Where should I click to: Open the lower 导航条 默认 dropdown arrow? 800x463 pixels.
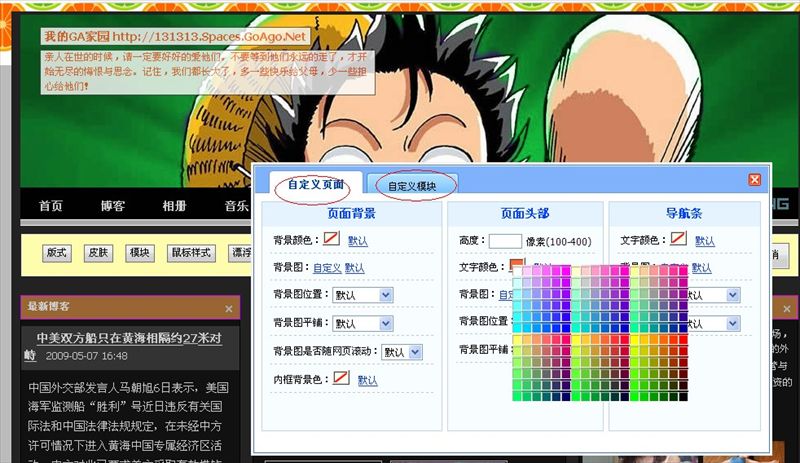[733, 324]
